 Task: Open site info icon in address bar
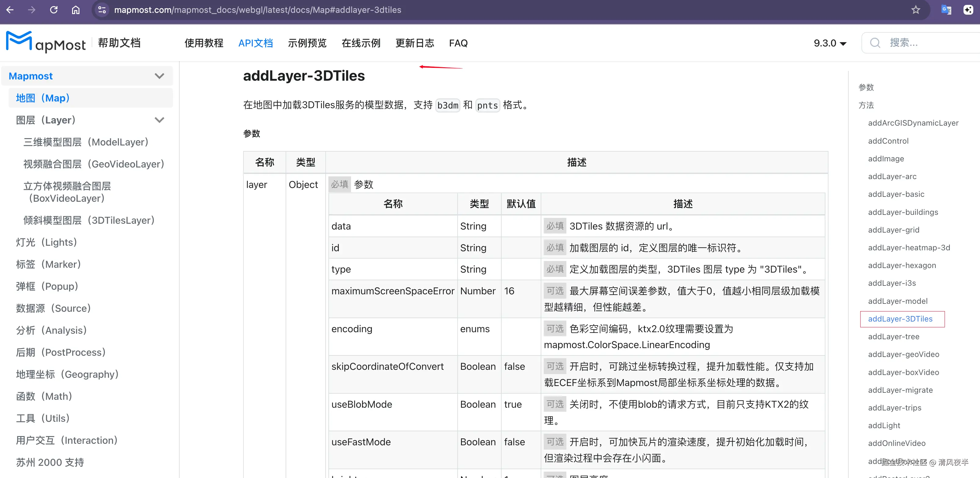tap(102, 10)
